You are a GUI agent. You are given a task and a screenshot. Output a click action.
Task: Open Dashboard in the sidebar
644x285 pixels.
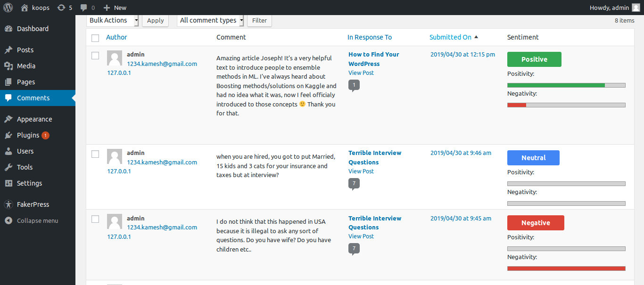tap(33, 29)
